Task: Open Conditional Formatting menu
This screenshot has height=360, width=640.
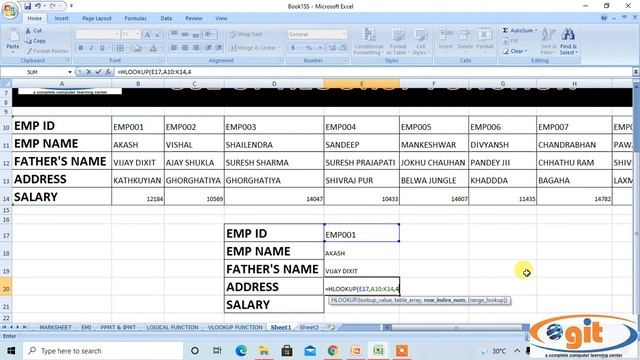Action: 368,41
